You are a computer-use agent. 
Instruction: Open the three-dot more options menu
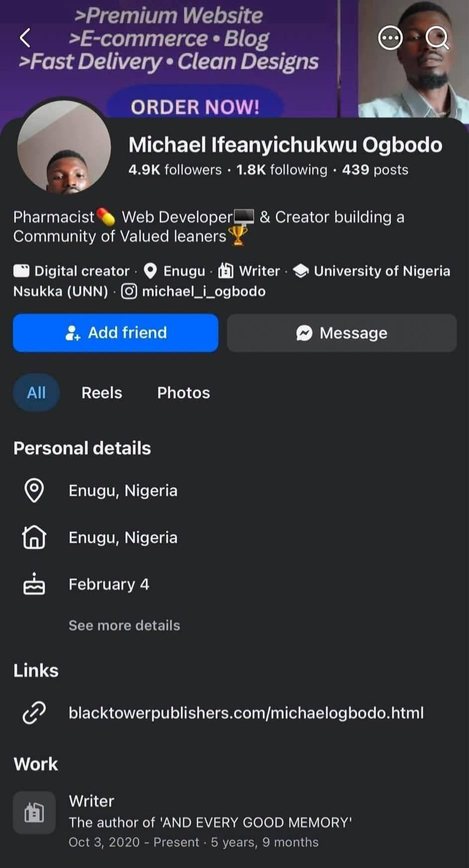[390, 38]
